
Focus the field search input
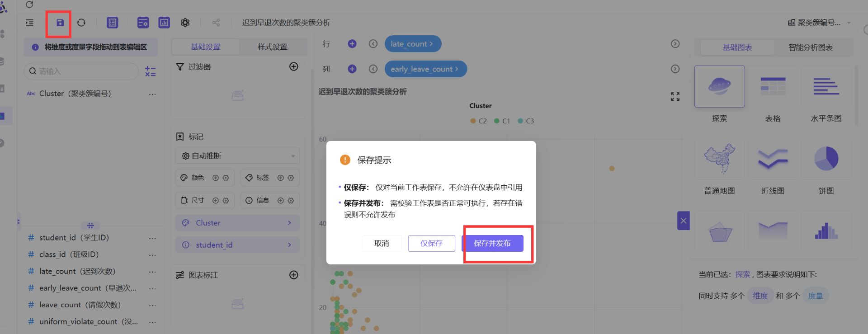(81, 71)
